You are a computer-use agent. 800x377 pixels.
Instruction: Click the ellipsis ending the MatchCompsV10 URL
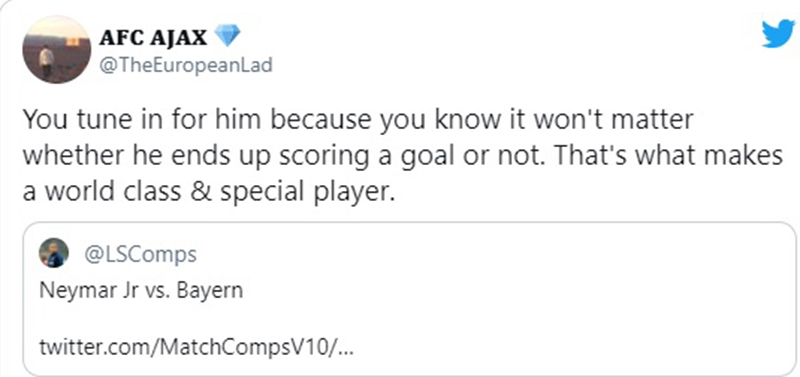pyautogui.click(x=346, y=353)
